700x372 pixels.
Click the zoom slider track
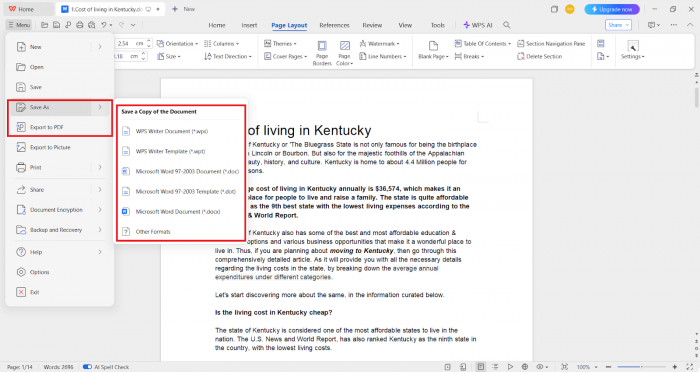click(641, 367)
